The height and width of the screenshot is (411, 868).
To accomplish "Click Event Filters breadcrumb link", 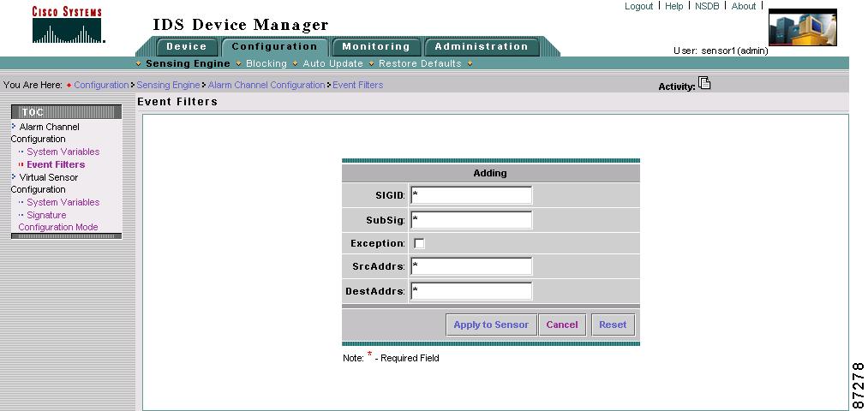I will tap(357, 85).
